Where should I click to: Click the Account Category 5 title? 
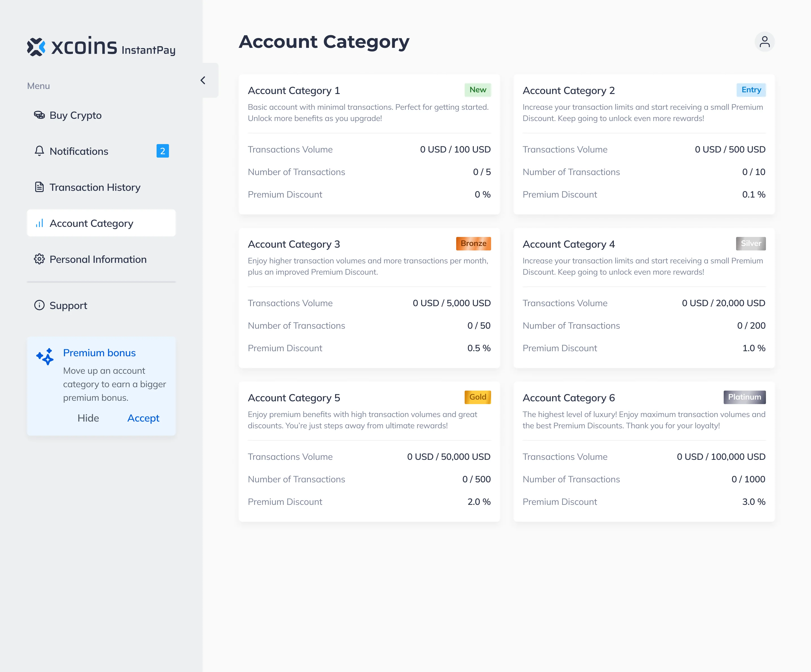pyautogui.click(x=294, y=398)
